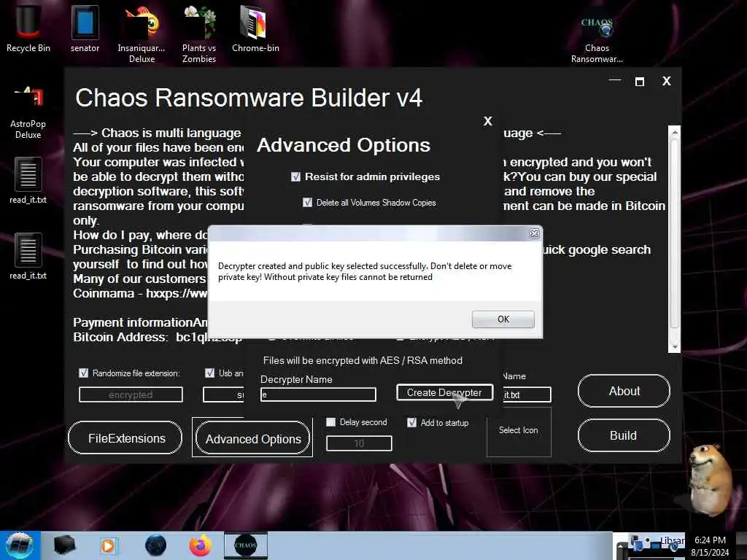Toggle Delete all Volumes Shadow Copies
The height and width of the screenshot is (560, 747).
point(307,203)
